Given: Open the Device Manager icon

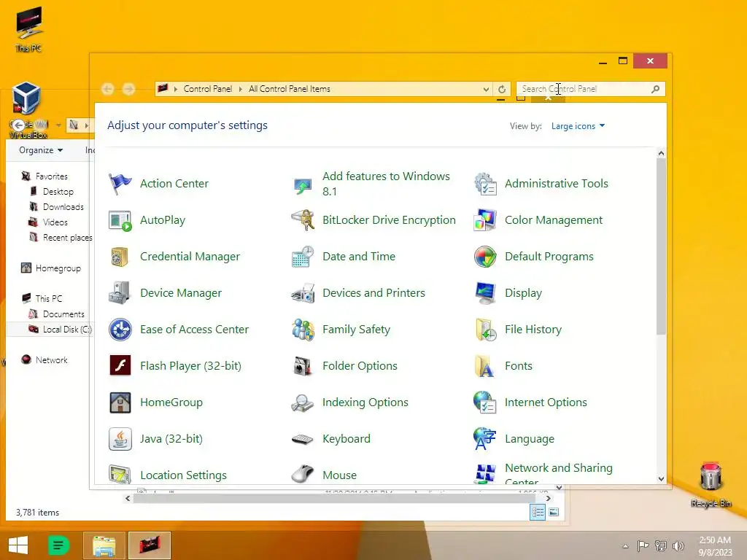Looking at the screenshot, I should 120,293.
